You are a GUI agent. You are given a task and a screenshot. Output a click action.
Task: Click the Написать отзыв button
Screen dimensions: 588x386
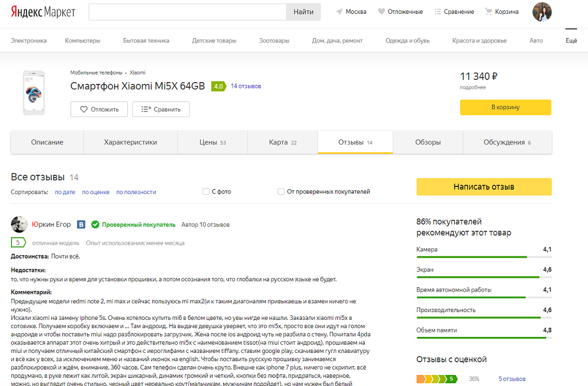tap(484, 187)
